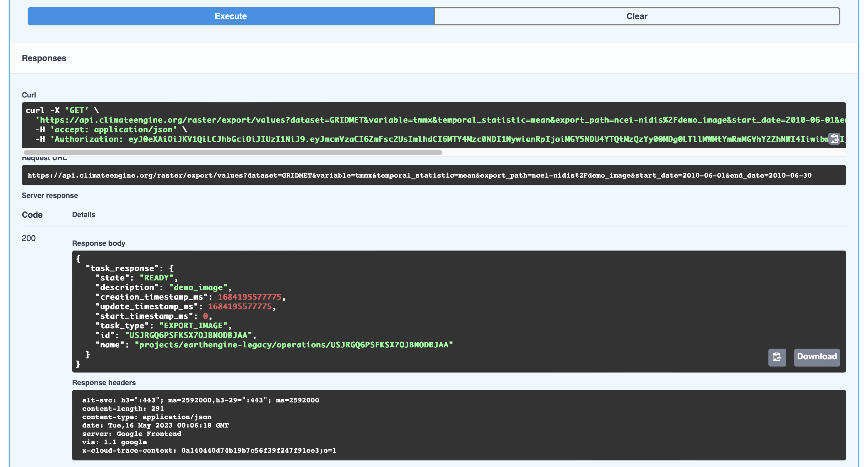This screenshot has height=467, width=868.
Task: Click the earthengine-legacy operations name value
Action: pos(293,345)
